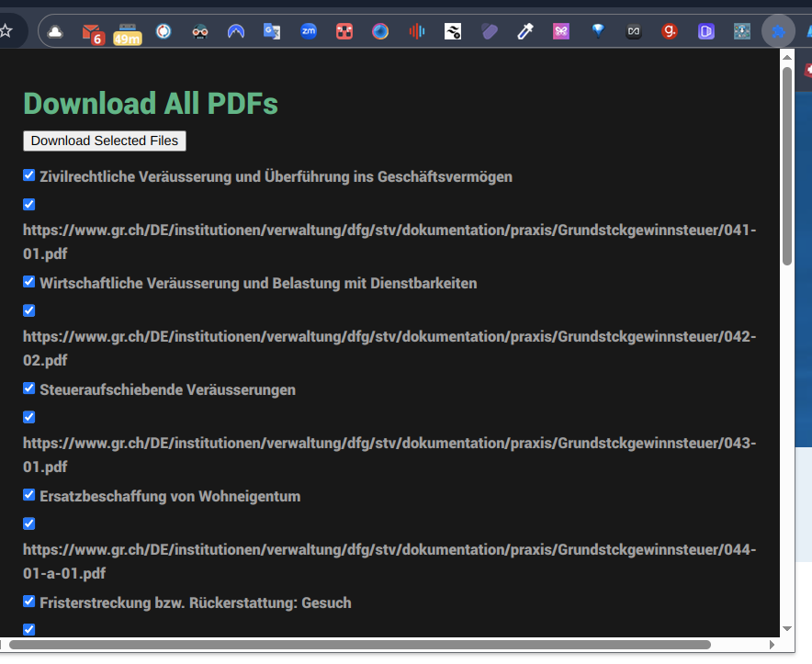Click the blue 'zm' extension icon
Viewport: 812px width, 664px height.
point(309,31)
